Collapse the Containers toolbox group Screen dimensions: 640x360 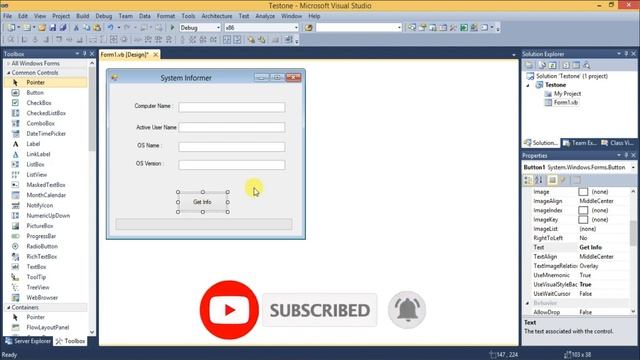(x=9, y=307)
